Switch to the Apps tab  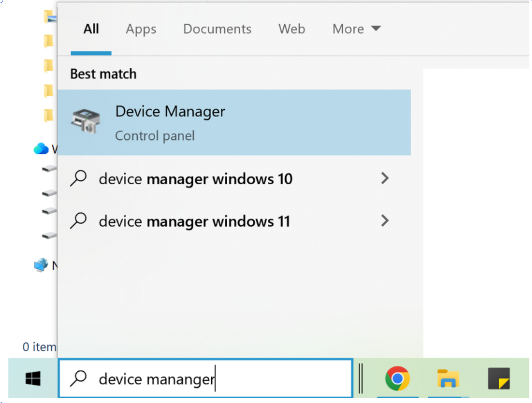click(x=141, y=29)
